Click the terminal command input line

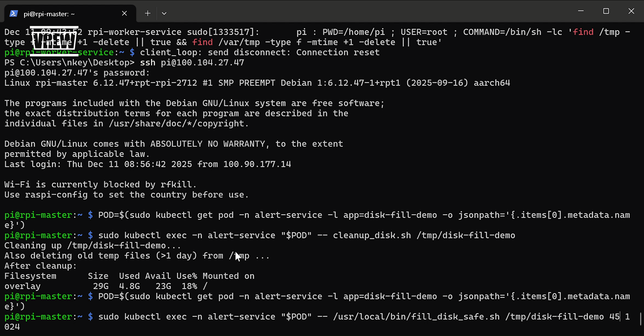click(x=329, y=317)
